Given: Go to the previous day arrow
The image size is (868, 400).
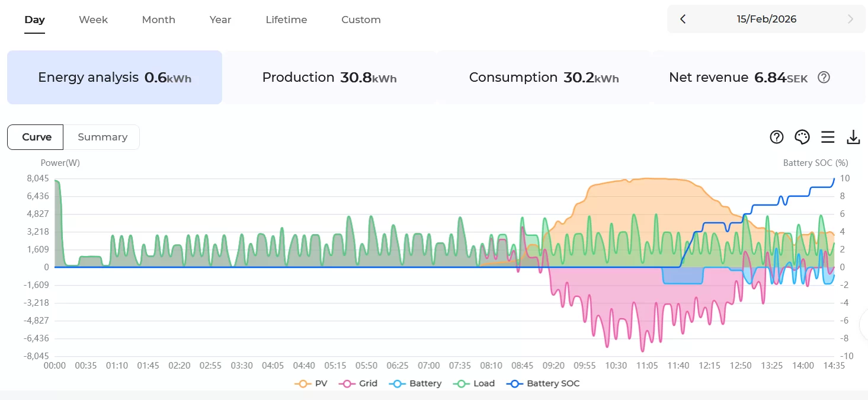Looking at the screenshot, I should pos(683,20).
